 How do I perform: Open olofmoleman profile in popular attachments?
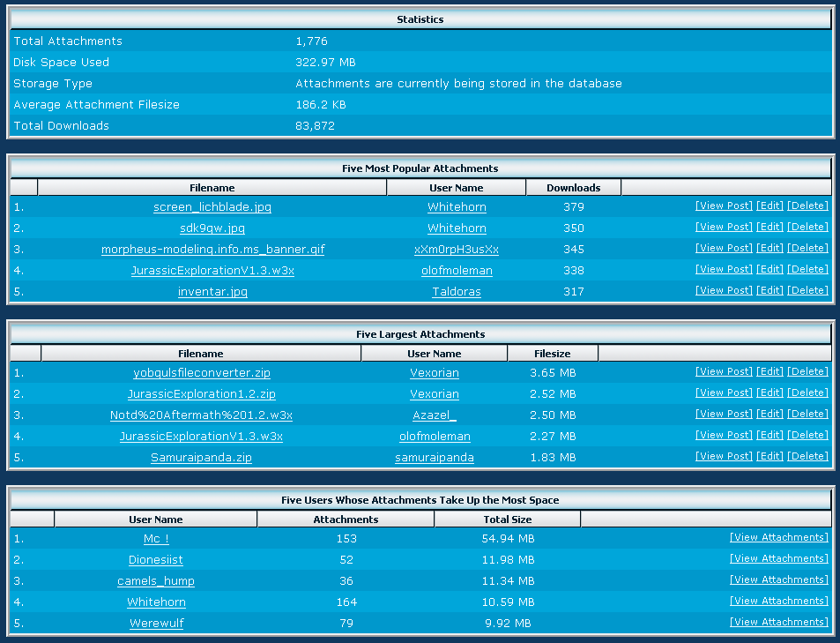(x=457, y=270)
